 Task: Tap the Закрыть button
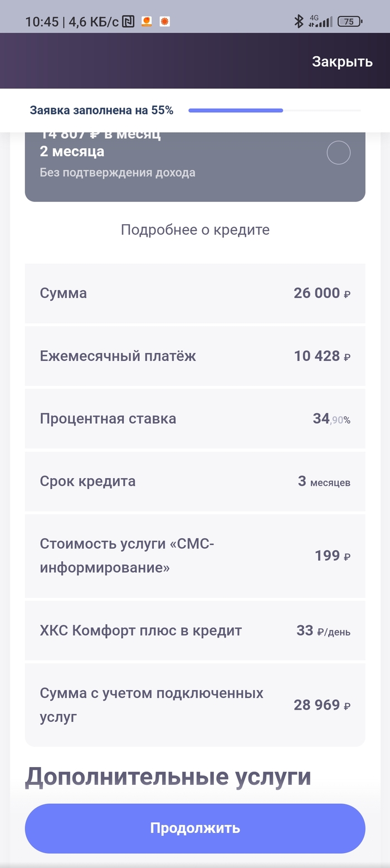(x=341, y=61)
